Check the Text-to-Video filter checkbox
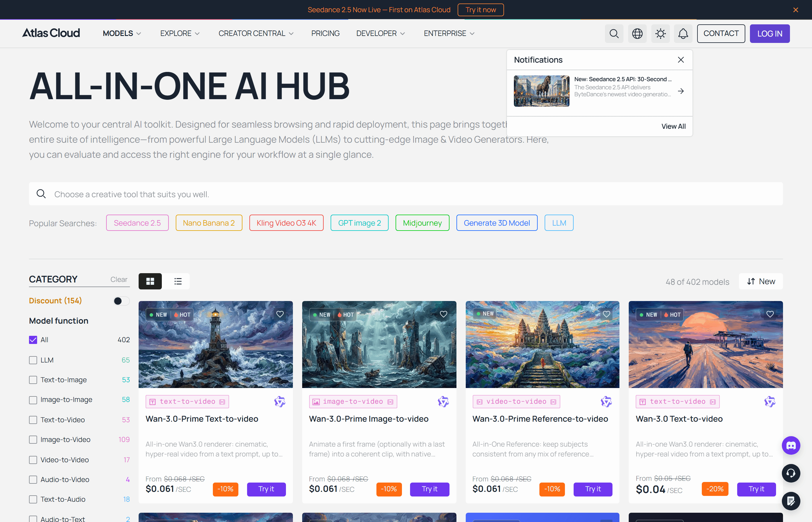This screenshot has width=812, height=522. [33, 420]
